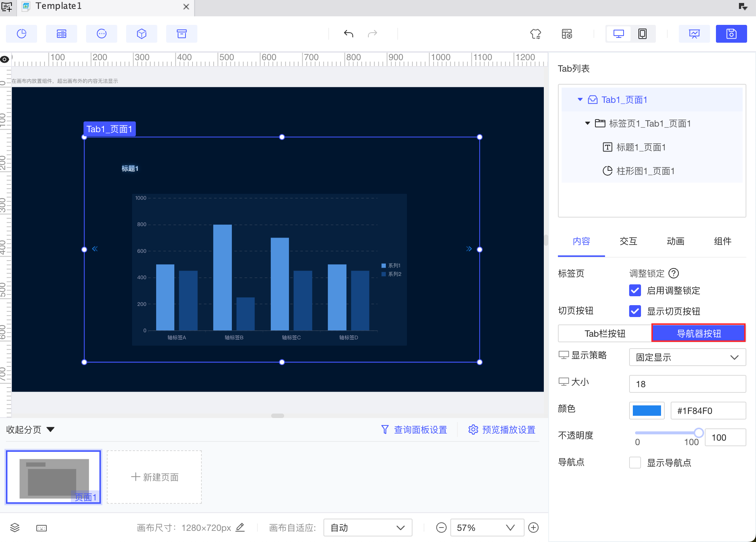This screenshot has height=542, width=756.
Task: Click the opacity value field 100
Action: [725, 437]
